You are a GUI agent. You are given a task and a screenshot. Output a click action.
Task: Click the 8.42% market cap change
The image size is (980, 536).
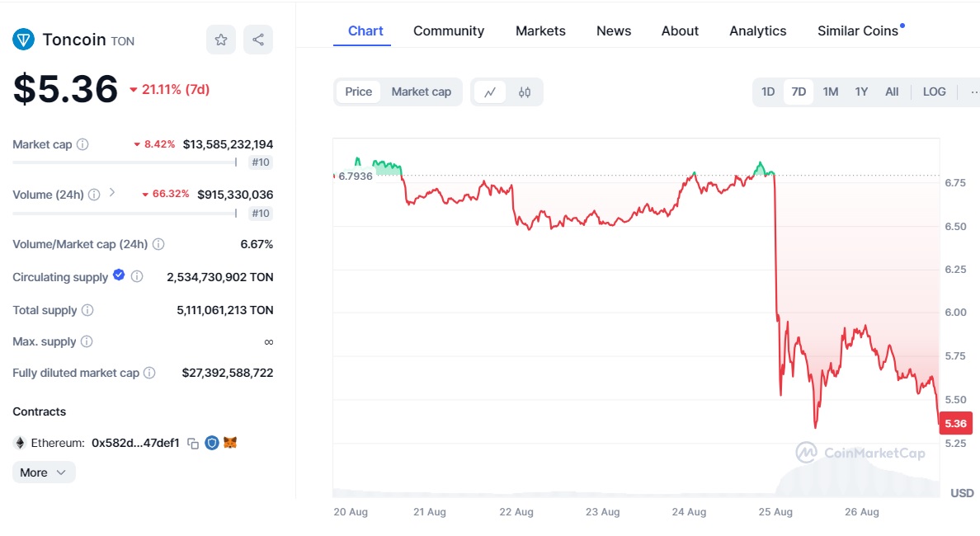point(154,144)
